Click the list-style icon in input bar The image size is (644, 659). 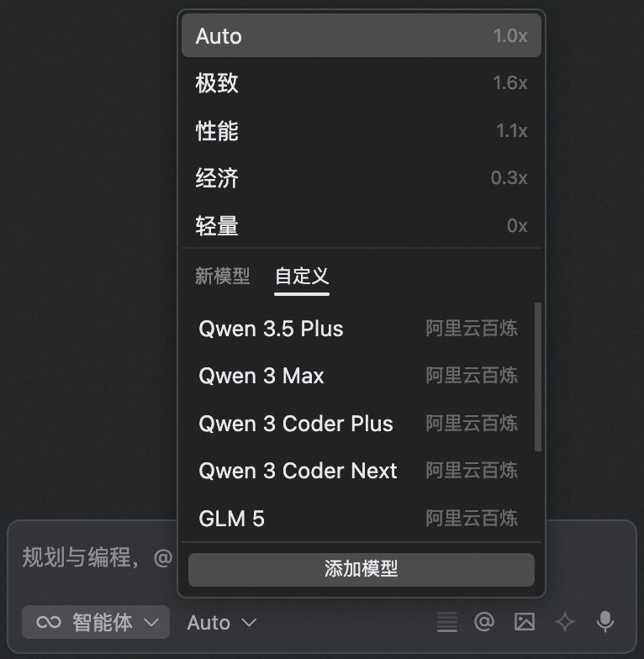coord(447,622)
